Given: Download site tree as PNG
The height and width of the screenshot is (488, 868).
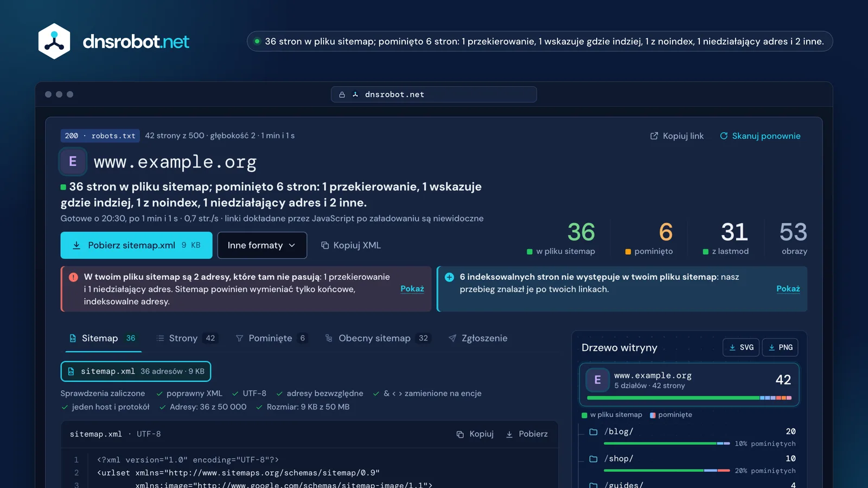Looking at the screenshot, I should (780, 348).
